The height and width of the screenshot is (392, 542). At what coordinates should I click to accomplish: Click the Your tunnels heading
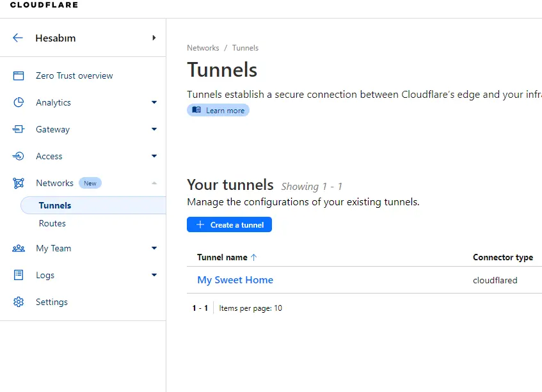coord(230,185)
